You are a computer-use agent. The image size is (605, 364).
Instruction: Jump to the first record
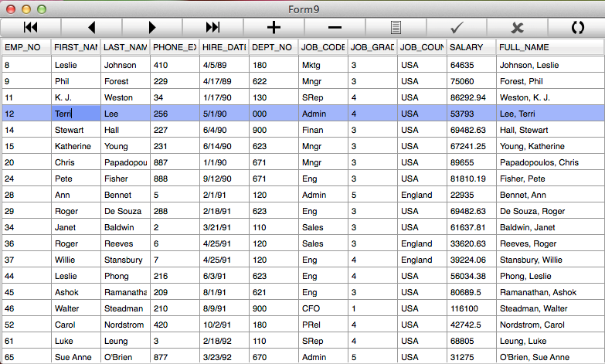(30, 27)
